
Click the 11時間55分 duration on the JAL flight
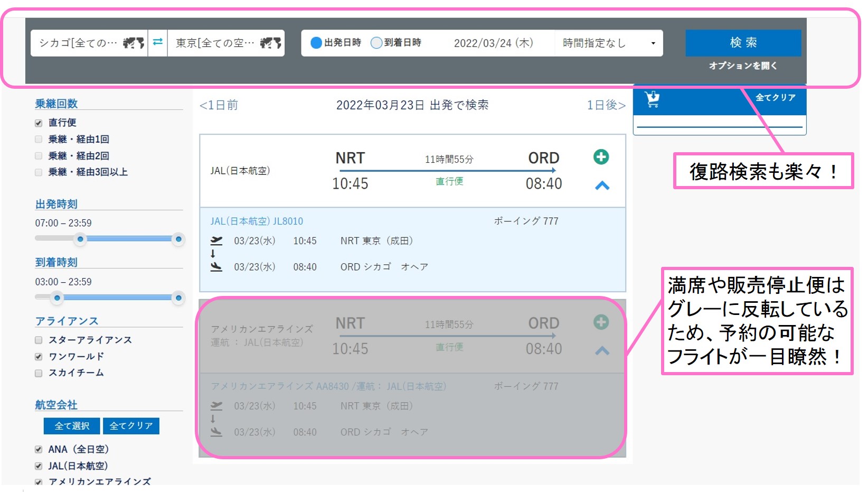pyautogui.click(x=449, y=159)
